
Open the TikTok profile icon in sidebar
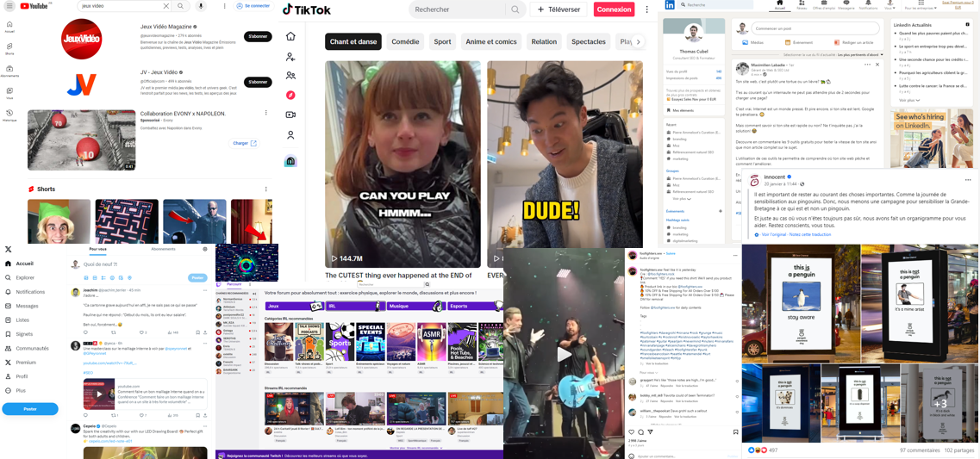[x=290, y=135]
